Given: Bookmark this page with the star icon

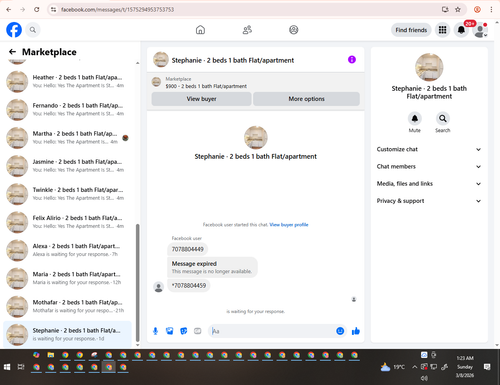Looking at the screenshot, I should 458,10.
